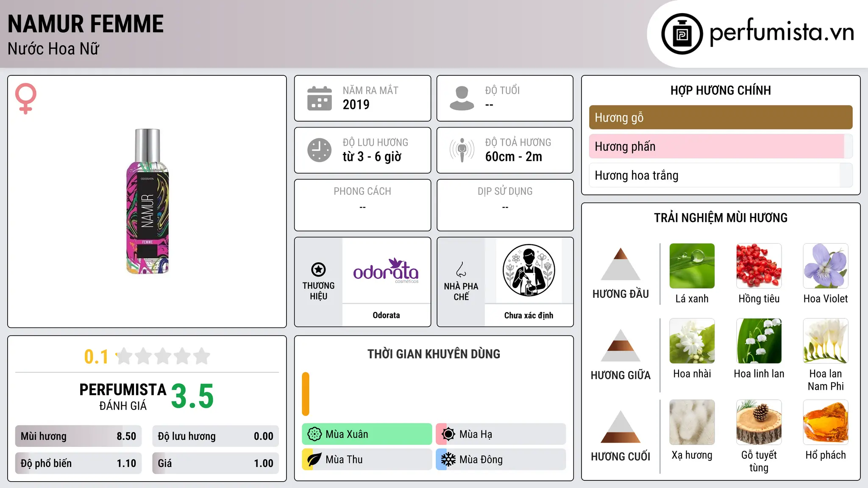Click the Hương cuối pyramid icon
The height and width of the screenshot is (488, 868).
pos(620,427)
